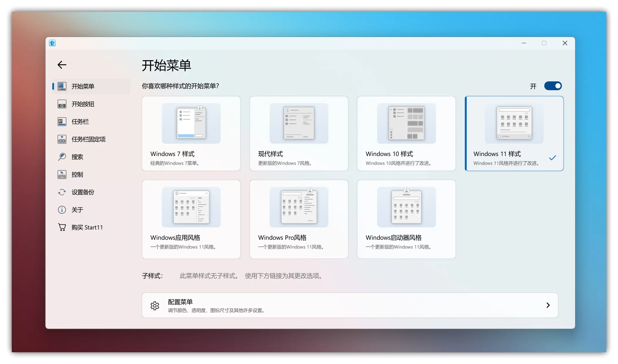This screenshot has height=364, width=618.
Task: Click the 你喜欢哪种样式的开始菜单 question text
Action: [180, 86]
